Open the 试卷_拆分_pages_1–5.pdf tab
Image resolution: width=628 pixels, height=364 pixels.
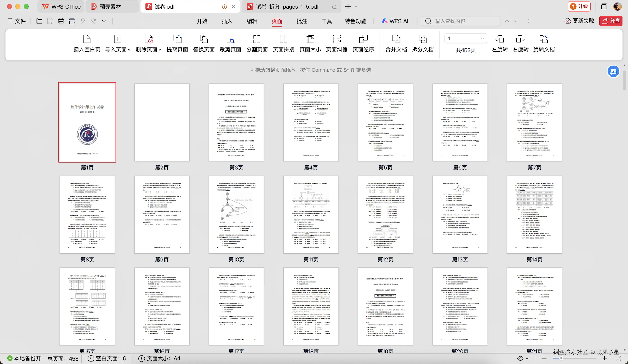click(x=287, y=7)
